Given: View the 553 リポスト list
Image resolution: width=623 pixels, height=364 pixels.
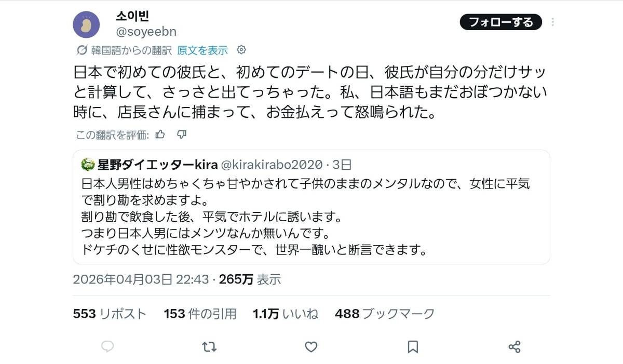Looking at the screenshot, I should (x=110, y=314).
